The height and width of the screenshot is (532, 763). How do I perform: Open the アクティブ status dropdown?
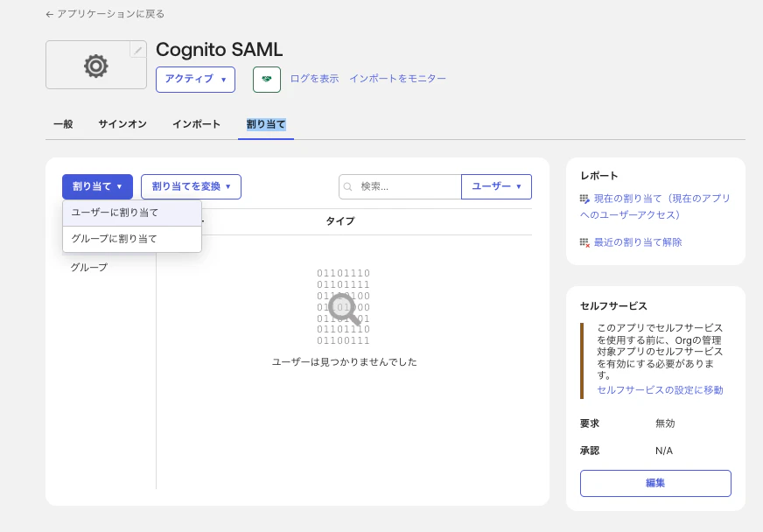click(x=195, y=80)
